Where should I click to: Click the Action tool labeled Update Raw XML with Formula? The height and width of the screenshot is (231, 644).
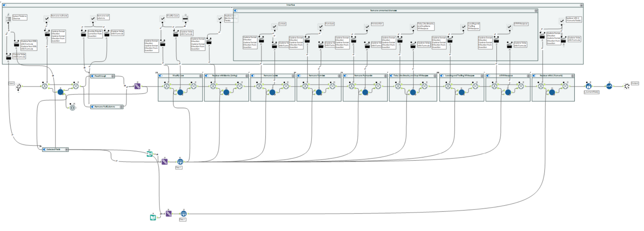(x=17, y=44)
